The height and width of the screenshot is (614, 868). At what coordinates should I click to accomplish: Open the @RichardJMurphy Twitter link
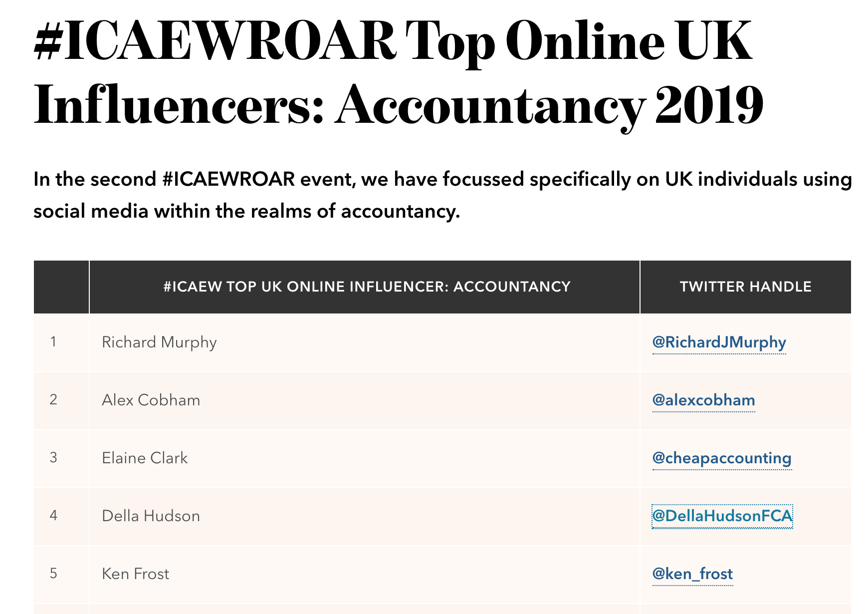719,342
